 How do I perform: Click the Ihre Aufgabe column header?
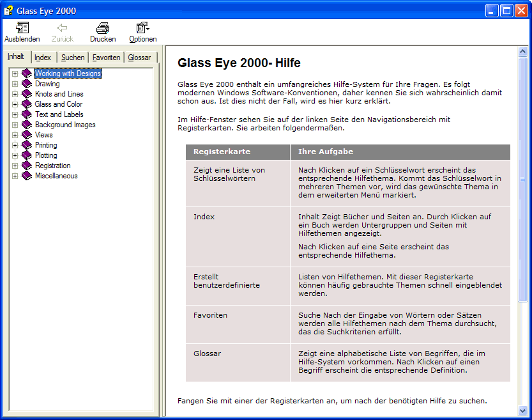(x=400, y=152)
